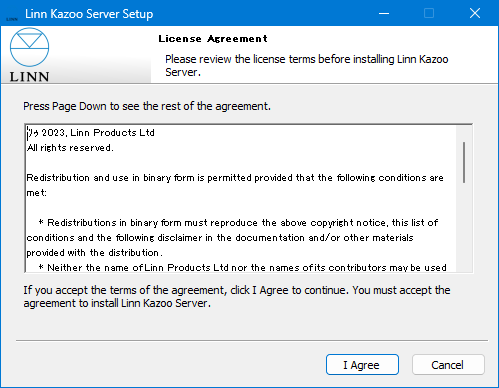
Task: Cancel the Linn Kazoo Server setup
Action: [448, 365]
